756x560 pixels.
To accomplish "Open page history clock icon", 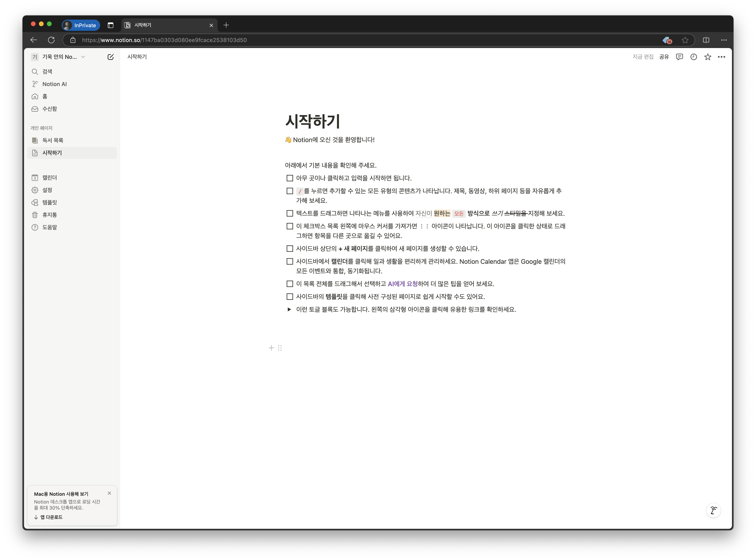I will click(693, 57).
